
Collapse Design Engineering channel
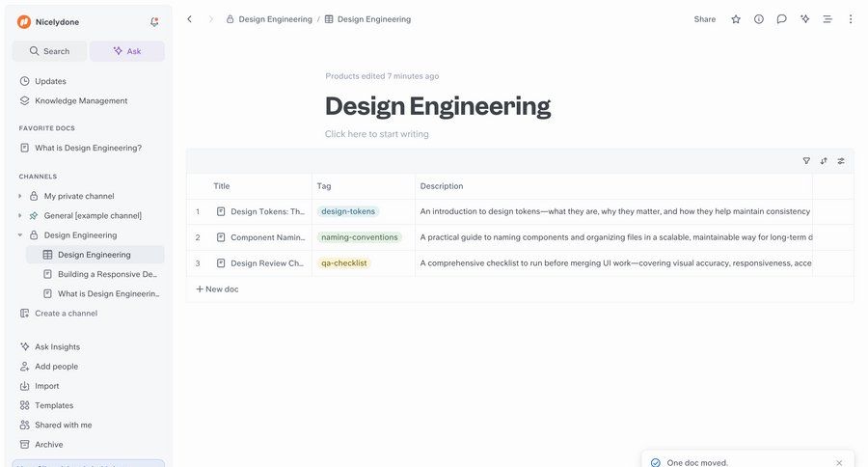coord(20,235)
